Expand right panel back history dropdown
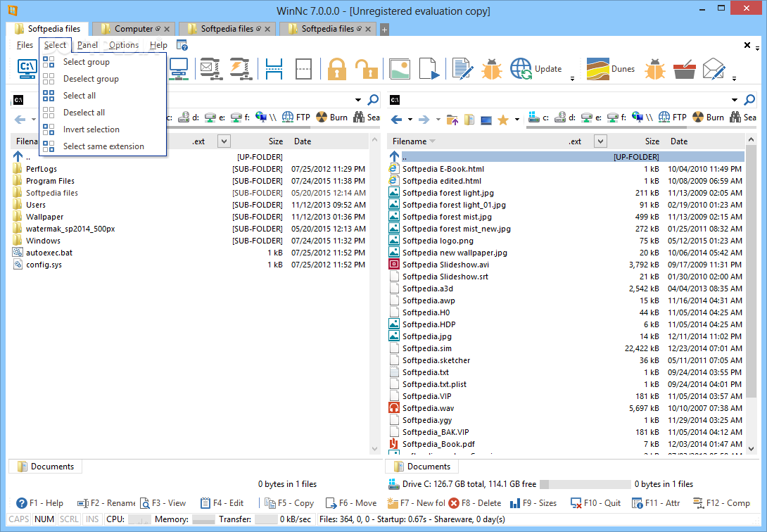767x532 pixels. (x=410, y=119)
